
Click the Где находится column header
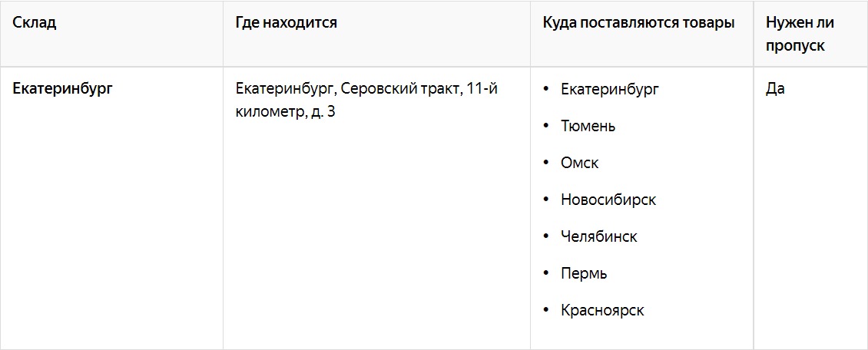287,23
